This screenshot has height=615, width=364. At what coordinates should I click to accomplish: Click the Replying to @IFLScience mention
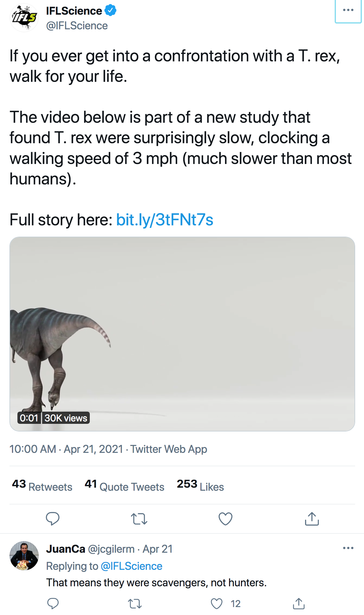131,566
